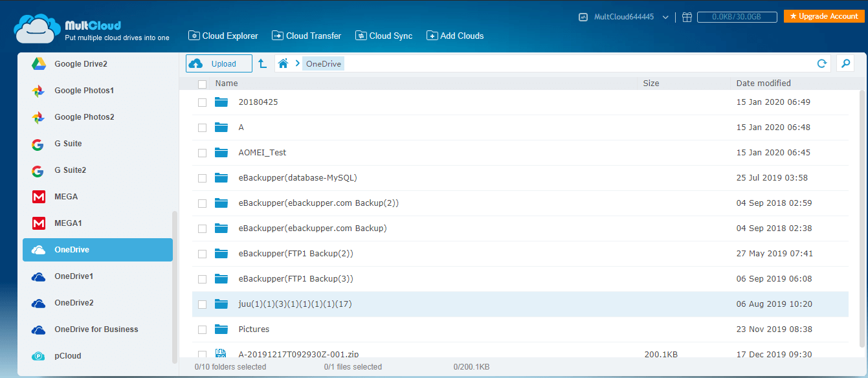Click the OneDrive breadcrumb link
Viewport: 868px width, 378px height.
323,63
